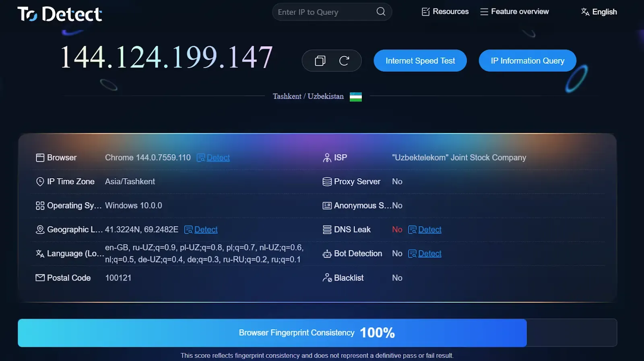
Task: Click the Browser Fingerprint Consistency progress bar
Action: (x=272, y=333)
